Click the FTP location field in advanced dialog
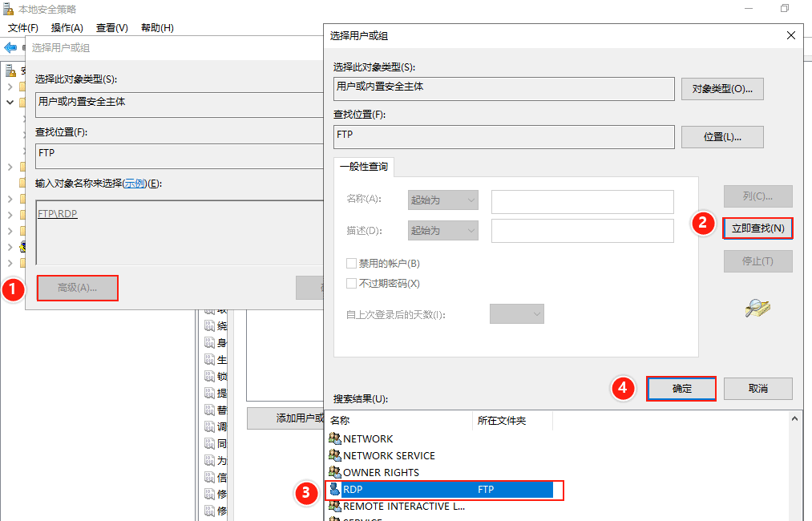The height and width of the screenshot is (521, 812). (x=504, y=137)
